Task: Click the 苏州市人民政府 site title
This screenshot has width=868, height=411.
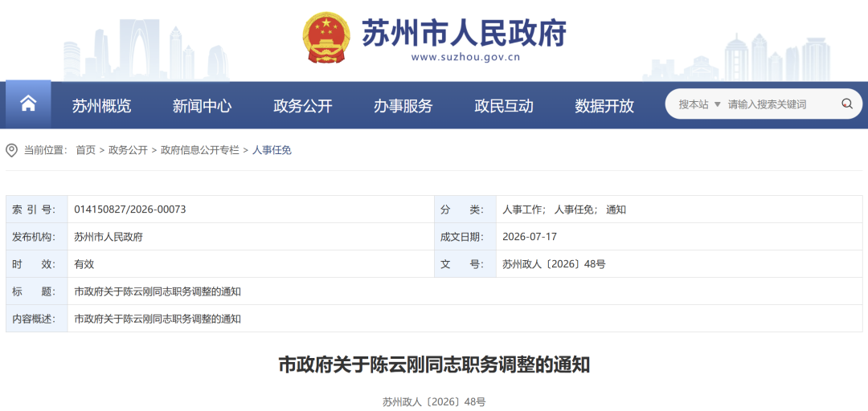Action: click(464, 33)
